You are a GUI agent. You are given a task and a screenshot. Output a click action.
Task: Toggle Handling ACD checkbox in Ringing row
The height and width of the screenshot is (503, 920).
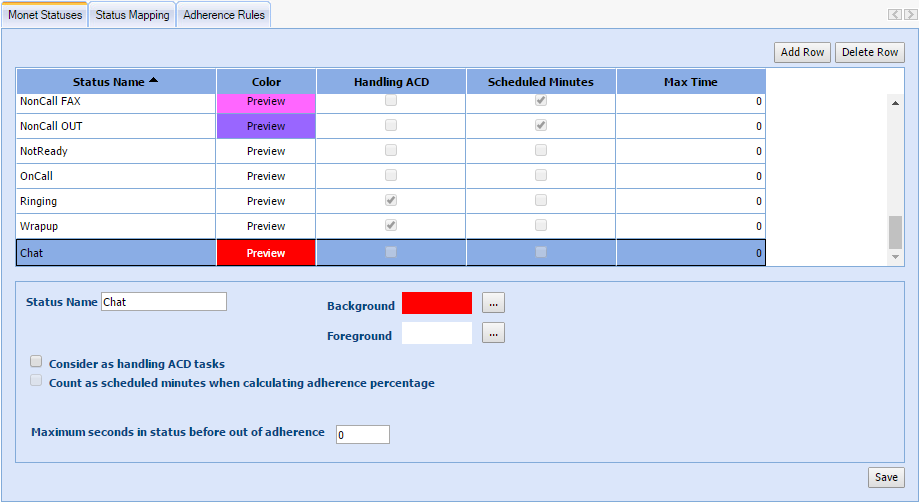click(x=391, y=200)
